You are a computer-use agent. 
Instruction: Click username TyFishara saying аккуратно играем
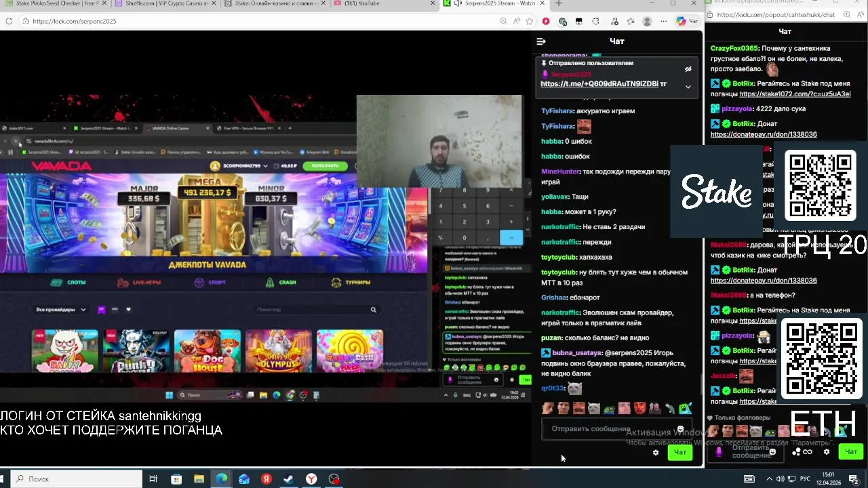(x=557, y=110)
